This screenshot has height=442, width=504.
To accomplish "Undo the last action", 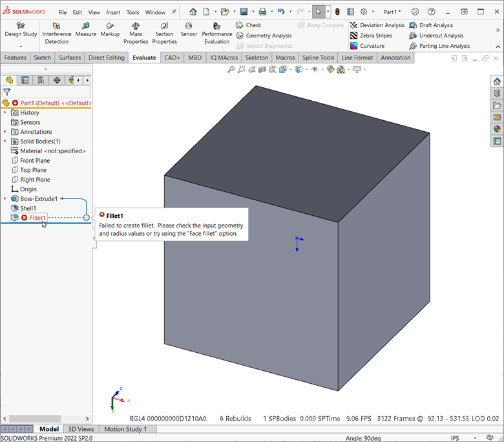I will (x=281, y=12).
